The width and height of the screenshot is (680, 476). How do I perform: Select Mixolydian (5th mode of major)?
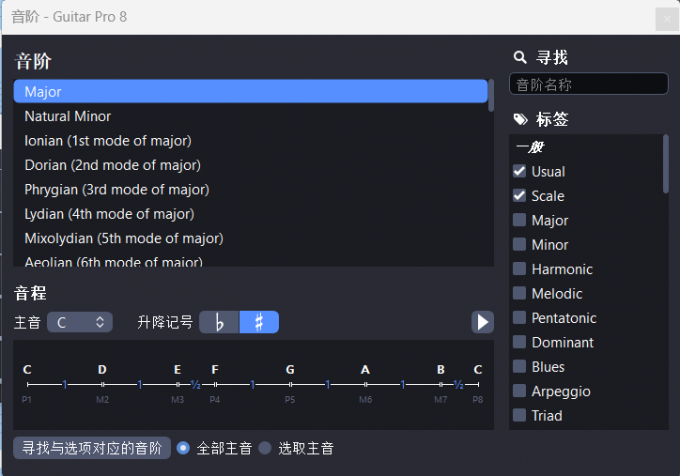[123, 238]
